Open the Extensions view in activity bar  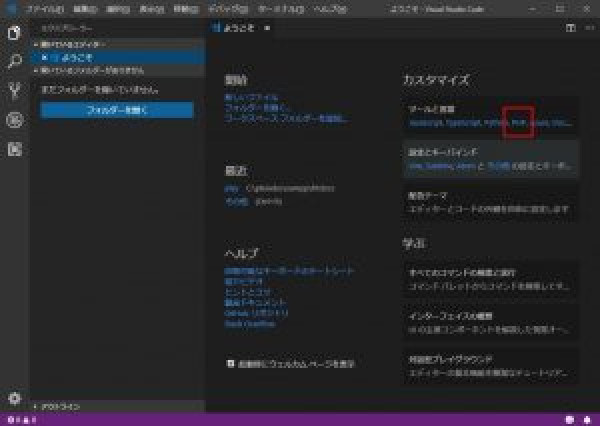tap(15, 149)
